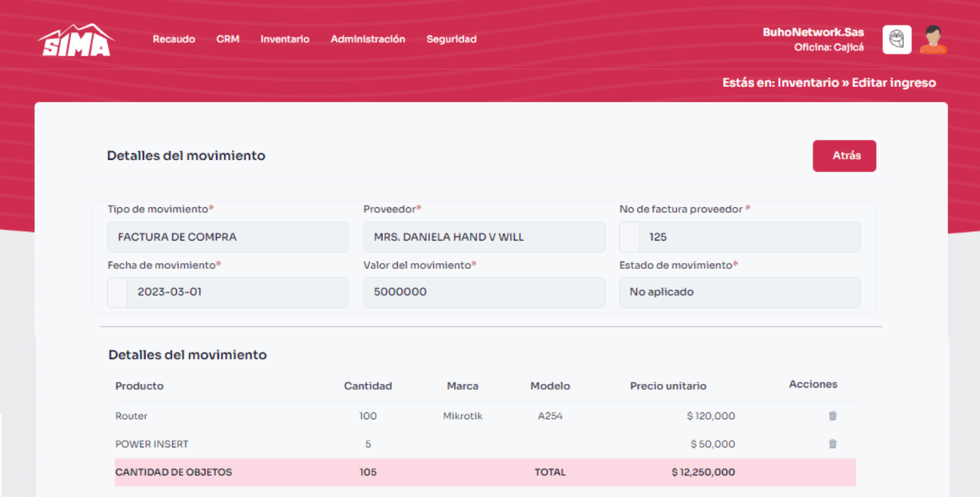
Task: Click the owl company logo icon
Action: pyautogui.click(x=897, y=40)
